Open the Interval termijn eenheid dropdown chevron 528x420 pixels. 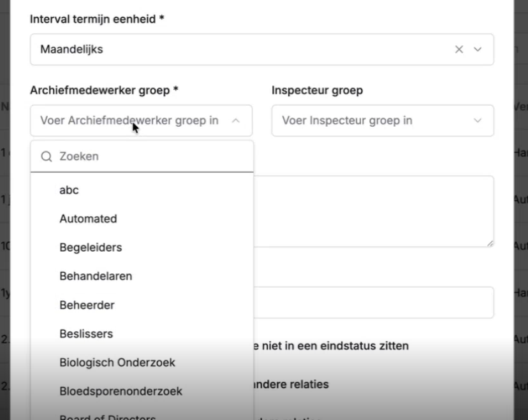tap(478, 50)
